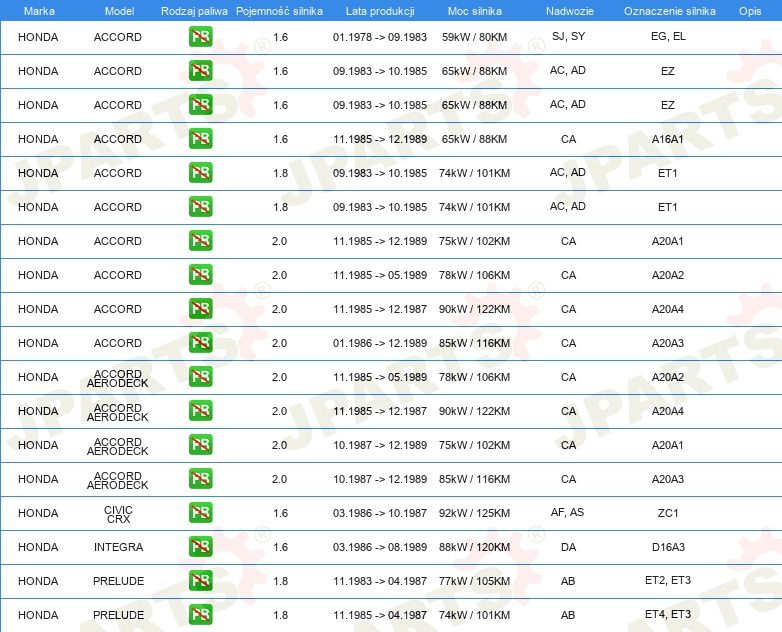Select the power cell '88kW / 120KM'
This screenshot has height=632, width=782.
[x=474, y=547]
